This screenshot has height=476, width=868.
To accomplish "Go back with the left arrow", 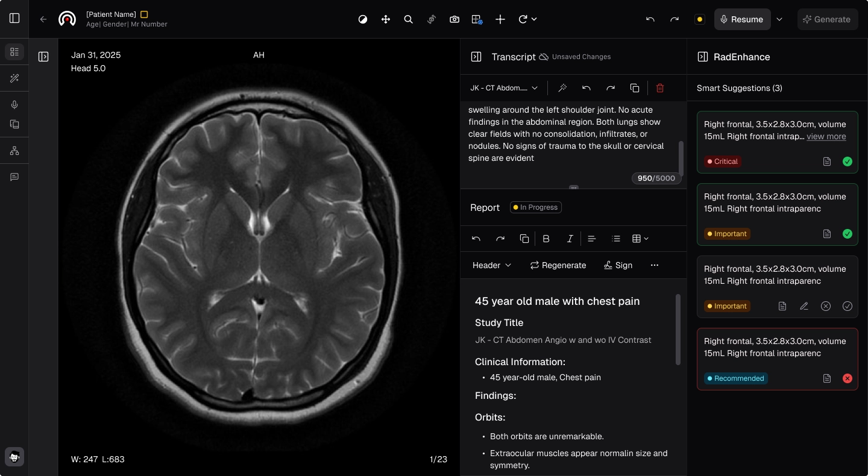I will click(43, 19).
